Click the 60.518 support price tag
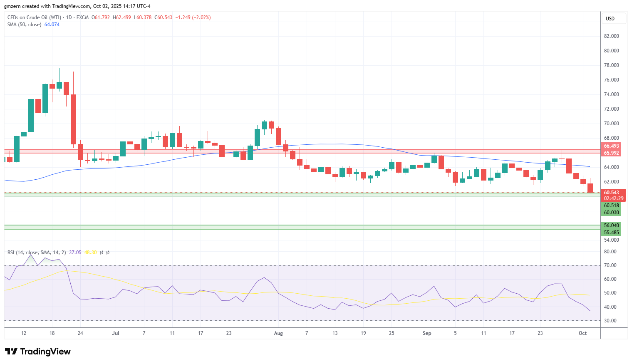 pos(611,206)
